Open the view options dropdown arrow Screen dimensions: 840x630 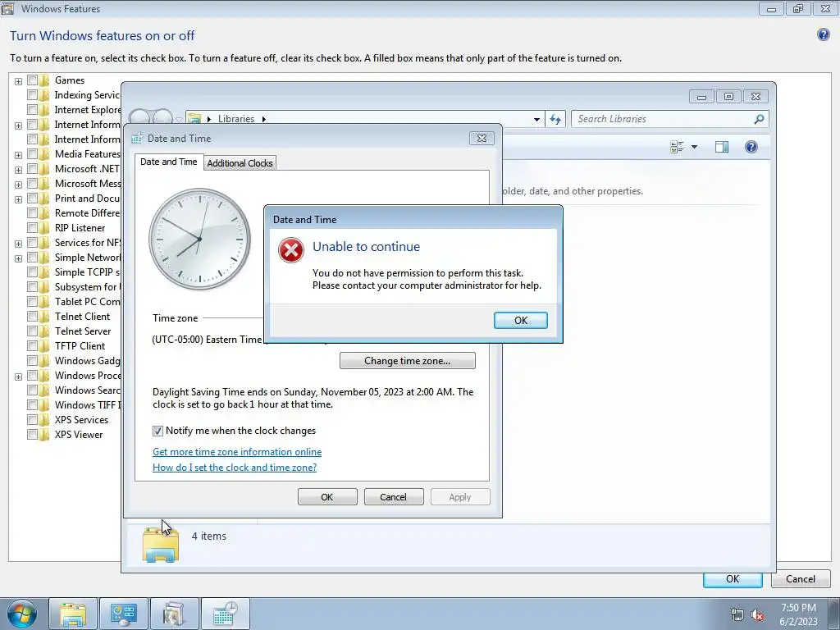(694, 147)
